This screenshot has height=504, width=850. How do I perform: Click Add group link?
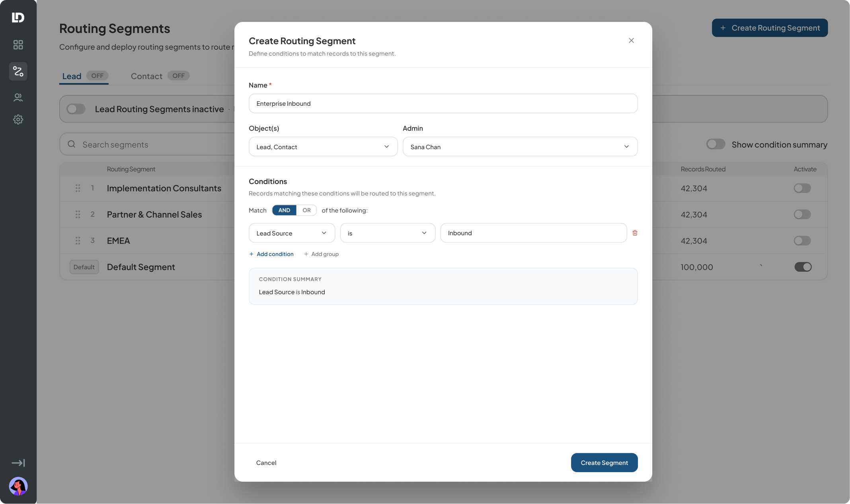321,254
